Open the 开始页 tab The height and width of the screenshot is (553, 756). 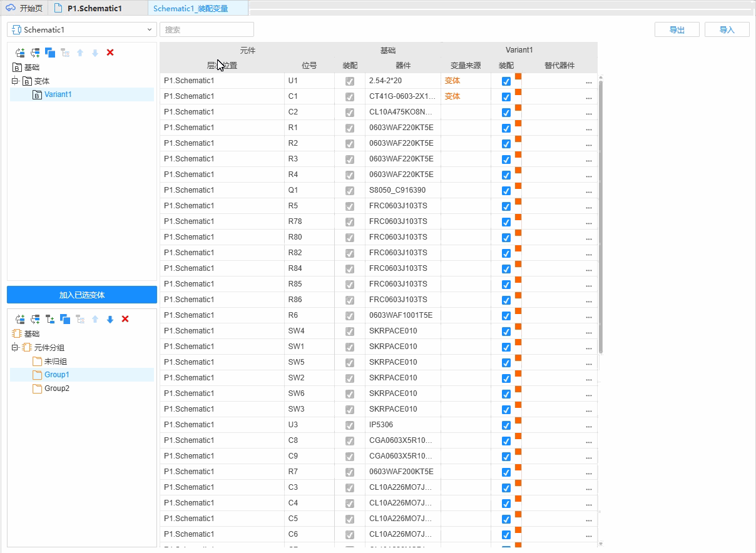(25, 9)
